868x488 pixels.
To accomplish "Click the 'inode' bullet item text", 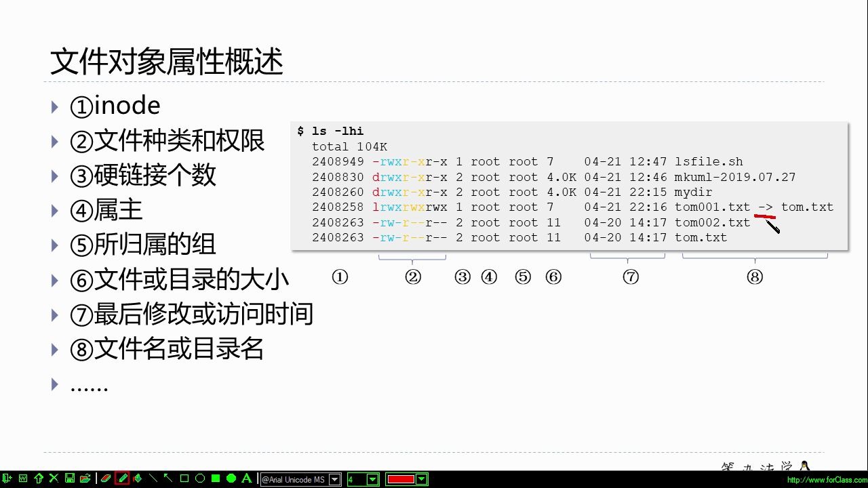I will point(127,106).
